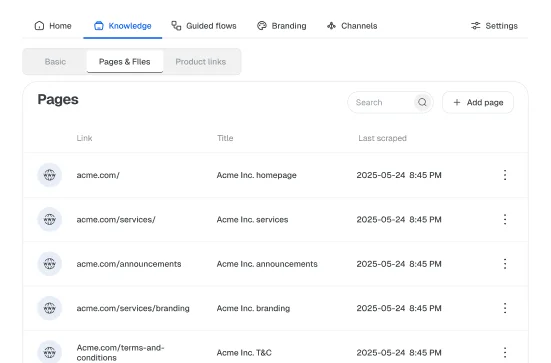Click the Knowledge box icon
551x363 pixels.
(x=99, y=26)
